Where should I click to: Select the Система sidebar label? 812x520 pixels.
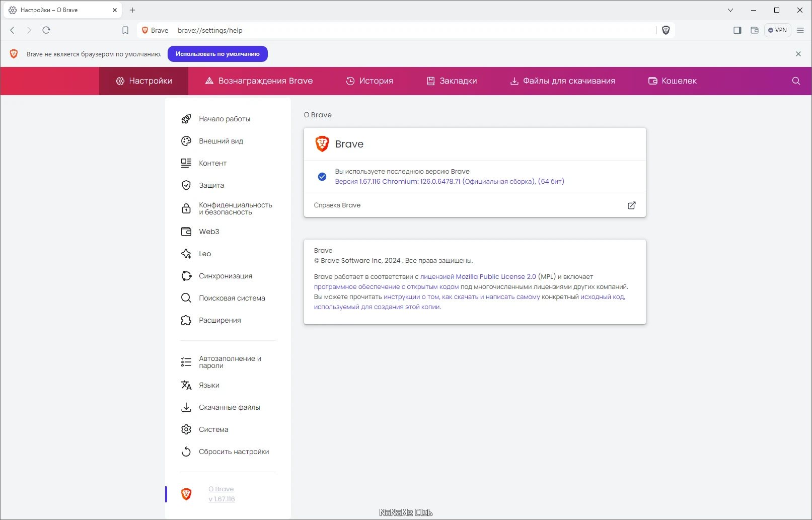[x=213, y=429]
